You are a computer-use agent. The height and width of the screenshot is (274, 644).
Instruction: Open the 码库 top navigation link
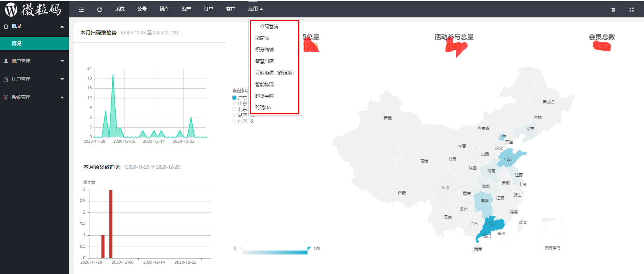164,9
